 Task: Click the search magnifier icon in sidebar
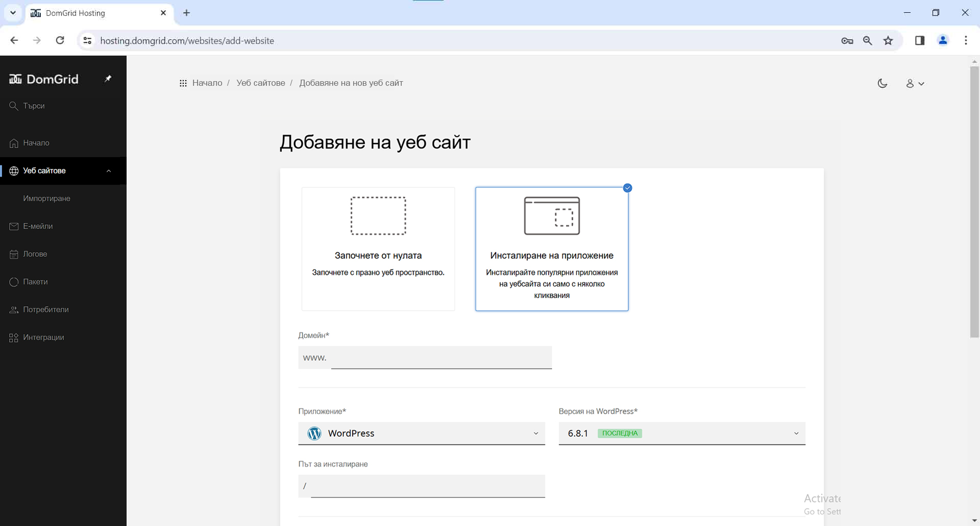tap(14, 106)
